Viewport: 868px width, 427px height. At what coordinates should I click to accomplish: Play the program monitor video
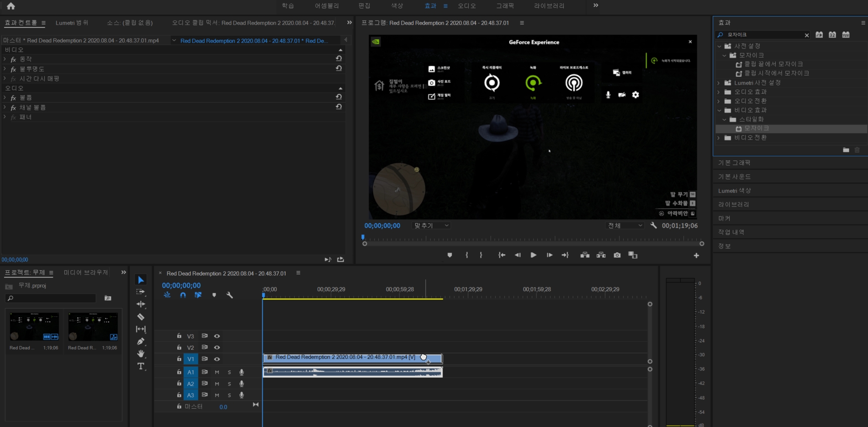coord(533,255)
